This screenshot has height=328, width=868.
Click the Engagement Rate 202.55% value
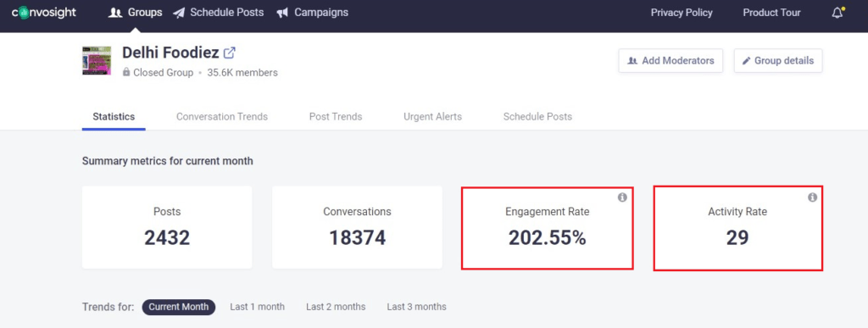coord(547,238)
